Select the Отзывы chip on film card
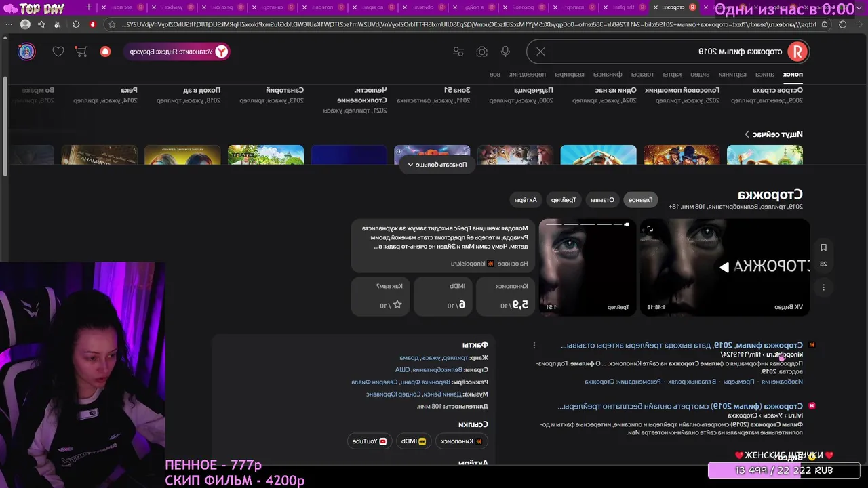 pos(601,199)
